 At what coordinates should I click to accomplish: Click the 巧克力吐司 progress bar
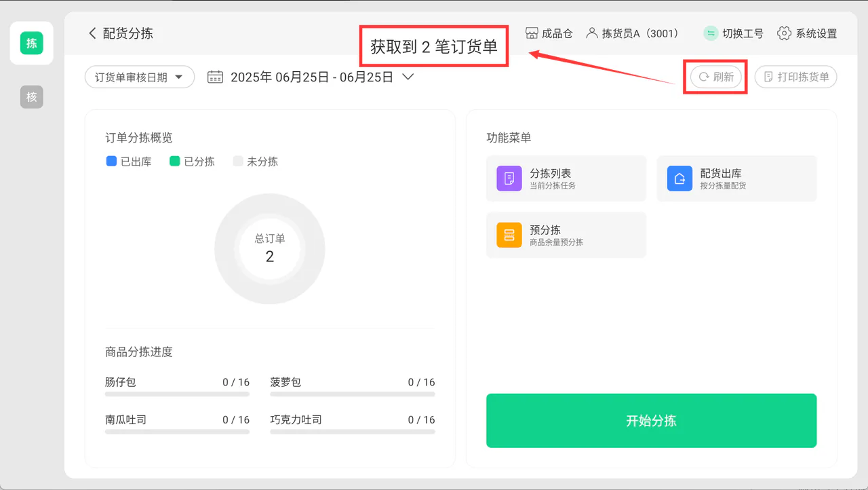point(353,431)
